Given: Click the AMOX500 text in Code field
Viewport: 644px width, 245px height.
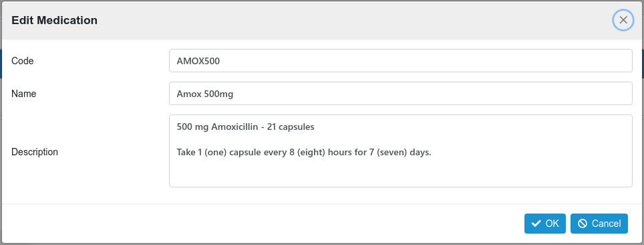Looking at the screenshot, I should [x=198, y=61].
